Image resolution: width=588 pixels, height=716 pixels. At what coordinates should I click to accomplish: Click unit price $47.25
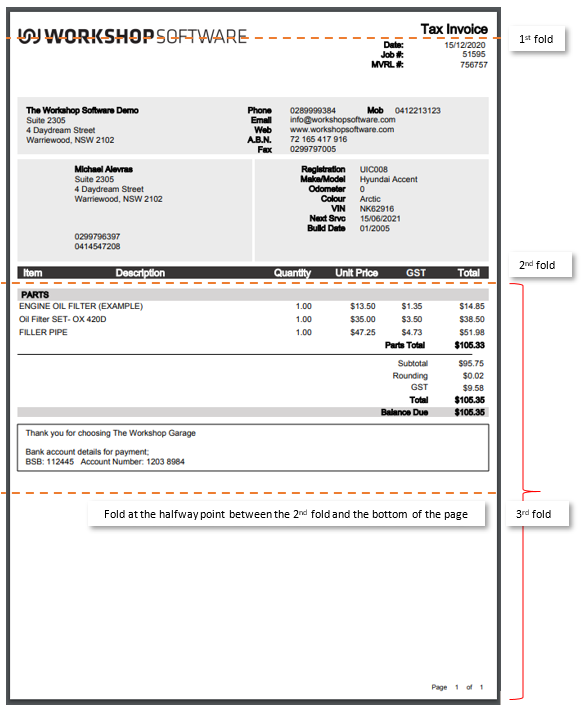pyautogui.click(x=363, y=332)
